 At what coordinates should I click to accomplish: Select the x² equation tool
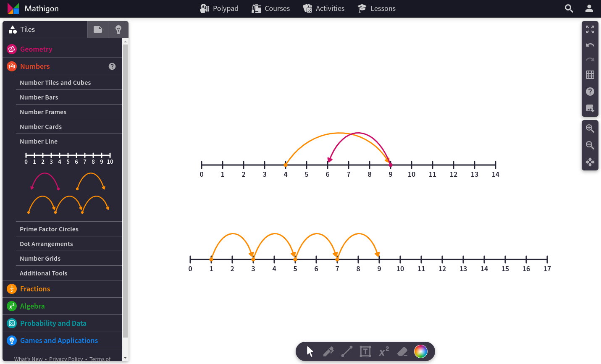(383, 351)
